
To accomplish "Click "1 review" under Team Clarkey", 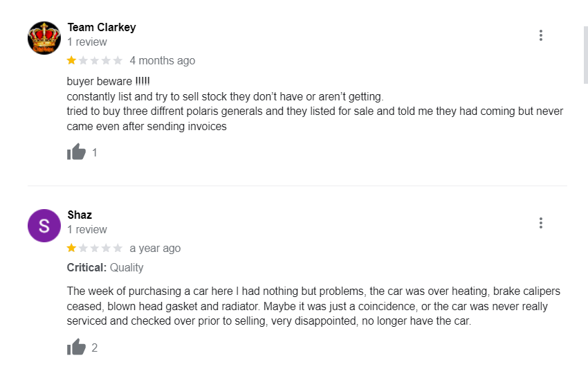I will point(87,42).
